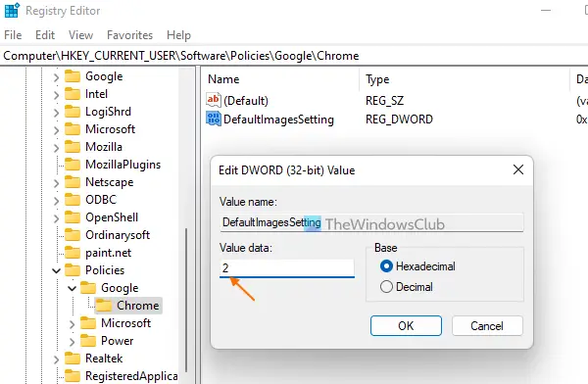This screenshot has width=588, height=384.
Task: Expand the top-level Microsoft key
Action: point(56,130)
